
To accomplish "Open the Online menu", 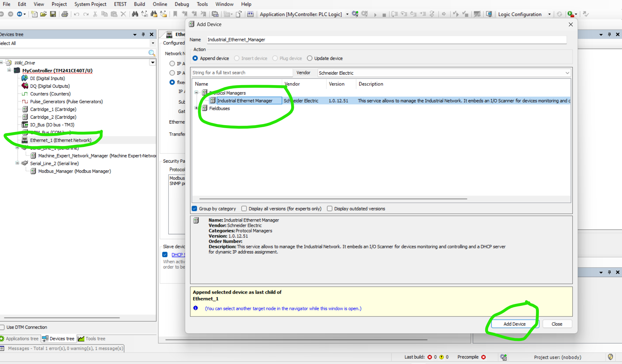I will pyautogui.click(x=160, y=4).
